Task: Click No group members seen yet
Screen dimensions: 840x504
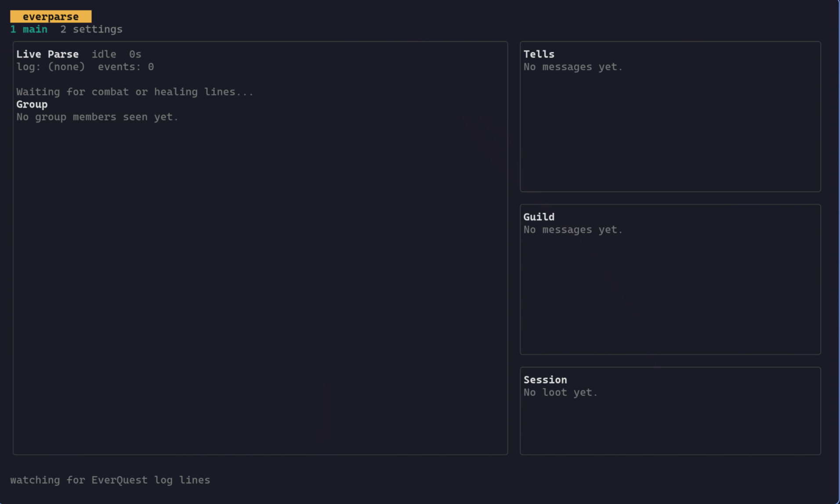Action: click(x=98, y=117)
